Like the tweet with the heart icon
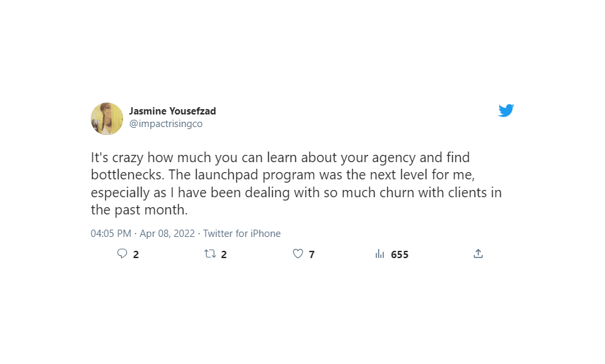This screenshot has width=605, height=364. pos(298,253)
